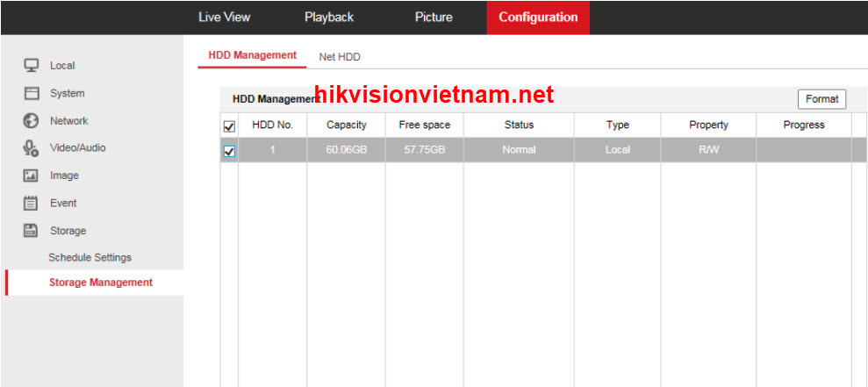Viewport: 868px width, 387px height.
Task: Click the Capacity column header
Action: point(346,125)
